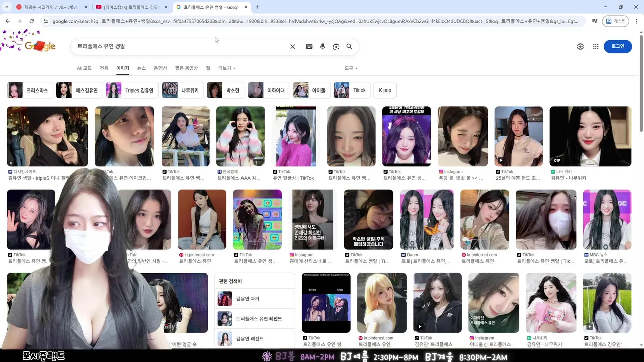Clear the search box with the X icon

click(293, 46)
